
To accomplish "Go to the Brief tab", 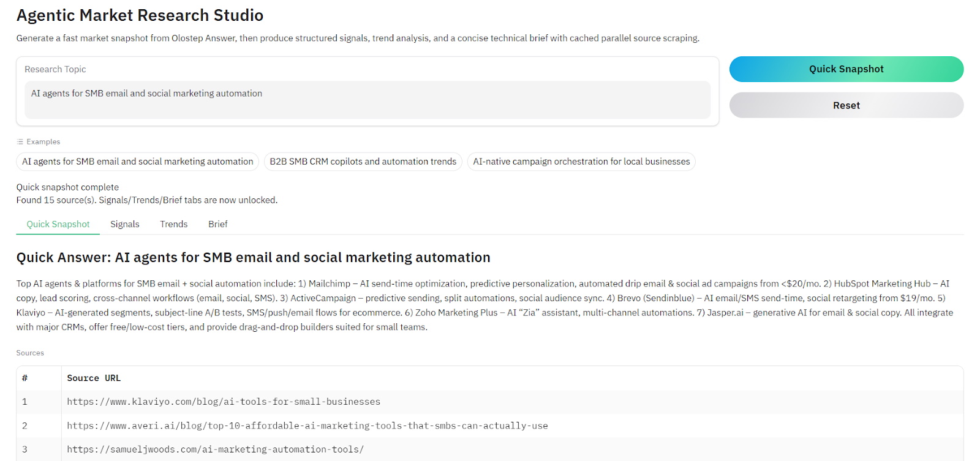I will coord(217,224).
